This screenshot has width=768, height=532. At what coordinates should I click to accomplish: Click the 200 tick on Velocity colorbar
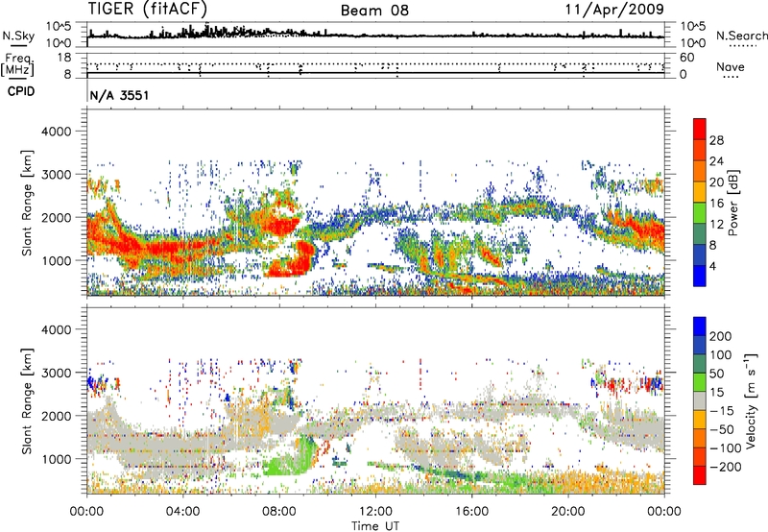(721, 336)
